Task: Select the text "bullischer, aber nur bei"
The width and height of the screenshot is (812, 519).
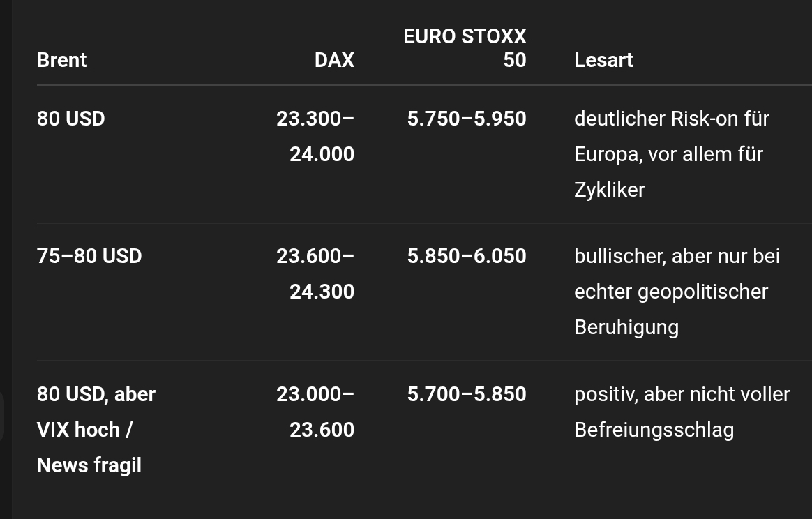Action: tap(677, 256)
